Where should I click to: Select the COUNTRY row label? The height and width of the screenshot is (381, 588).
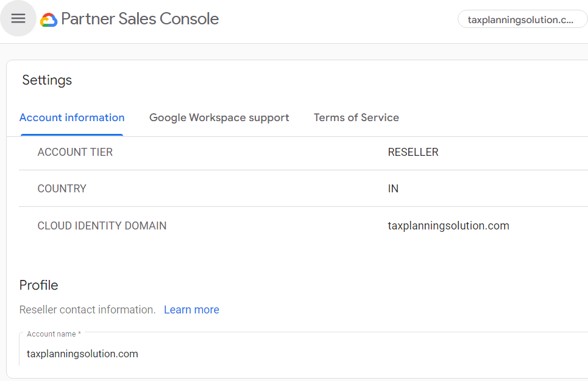(x=62, y=189)
